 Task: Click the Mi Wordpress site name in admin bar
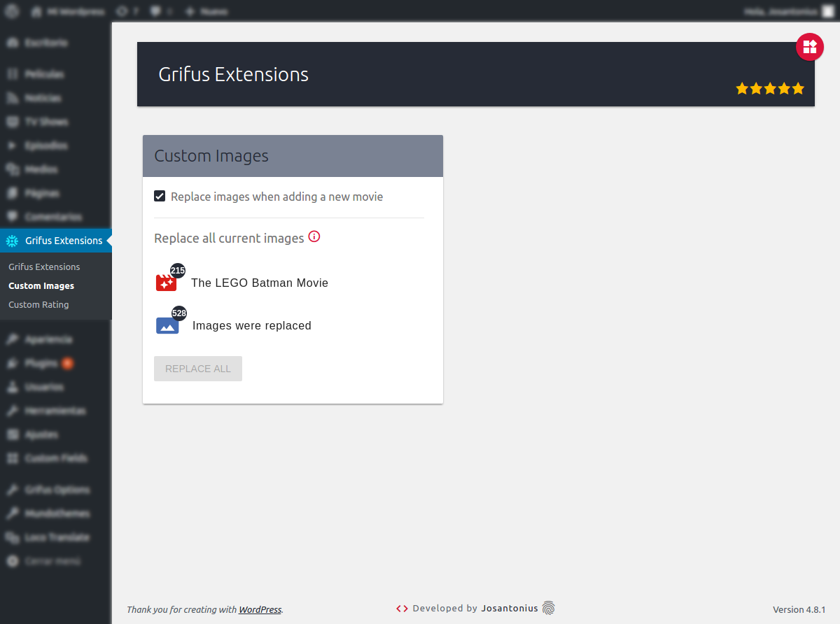tap(68, 11)
